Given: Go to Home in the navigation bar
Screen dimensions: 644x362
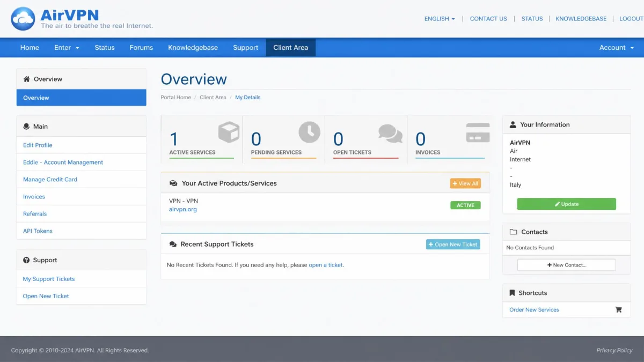Looking at the screenshot, I should click(30, 48).
